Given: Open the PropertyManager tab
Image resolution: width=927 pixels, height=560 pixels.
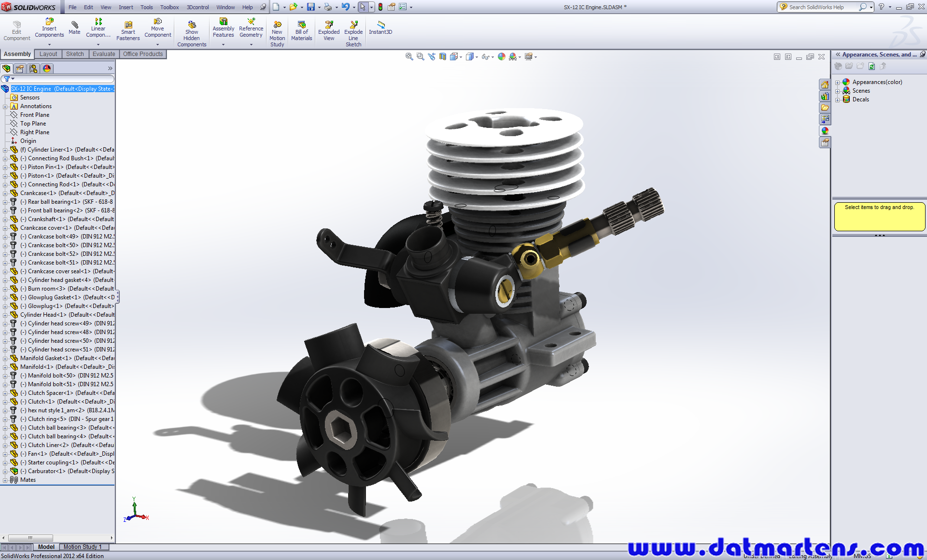Looking at the screenshot, I should (x=20, y=69).
